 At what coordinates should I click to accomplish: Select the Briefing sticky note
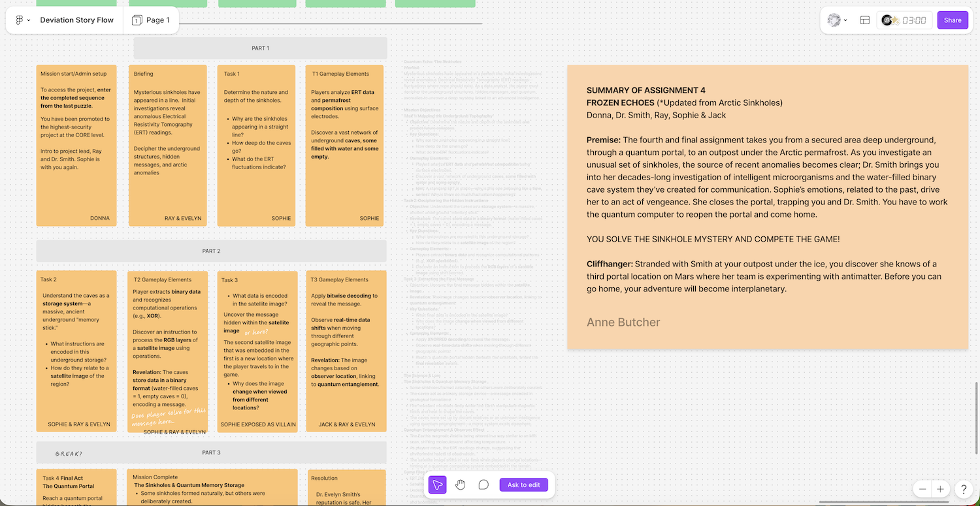click(168, 146)
